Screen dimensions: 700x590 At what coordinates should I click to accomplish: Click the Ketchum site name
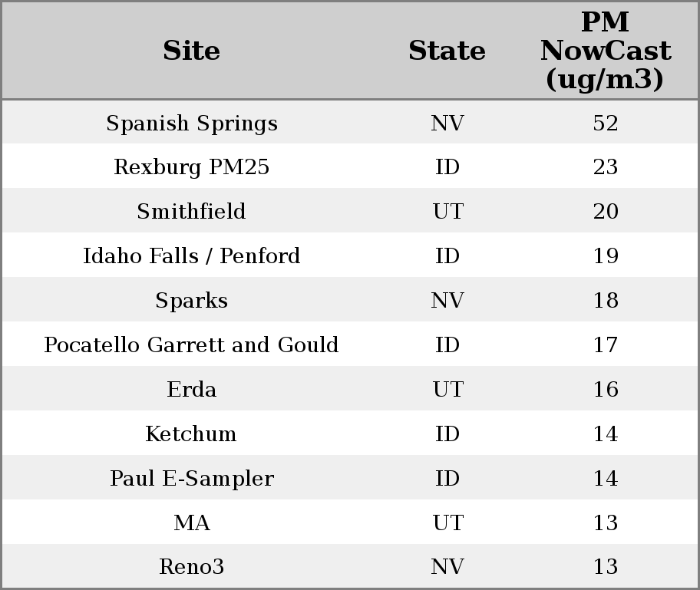pos(191,434)
